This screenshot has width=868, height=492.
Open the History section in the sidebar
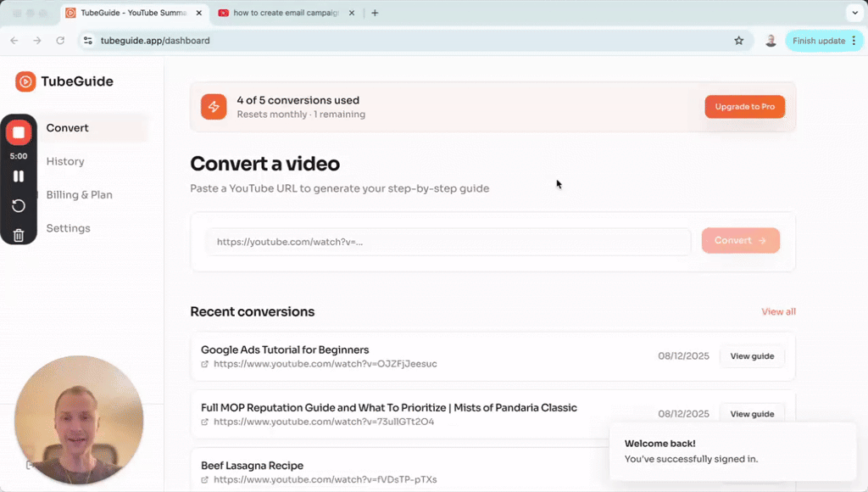click(66, 161)
